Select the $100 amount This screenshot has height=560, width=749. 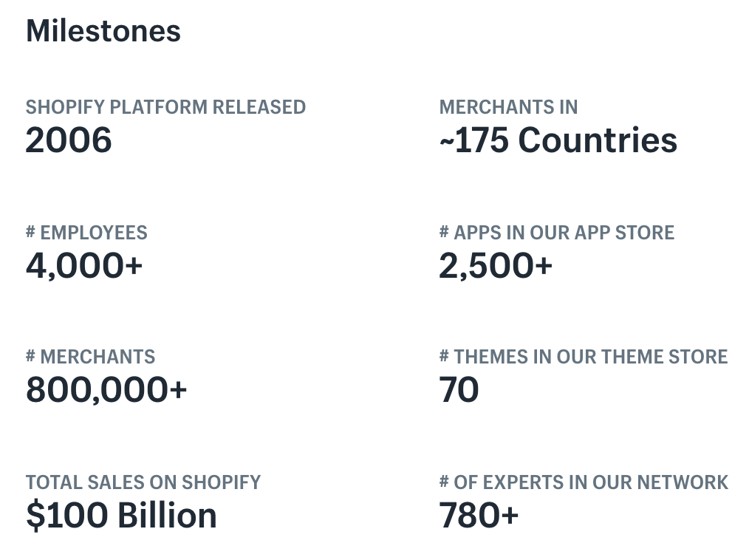point(66,516)
